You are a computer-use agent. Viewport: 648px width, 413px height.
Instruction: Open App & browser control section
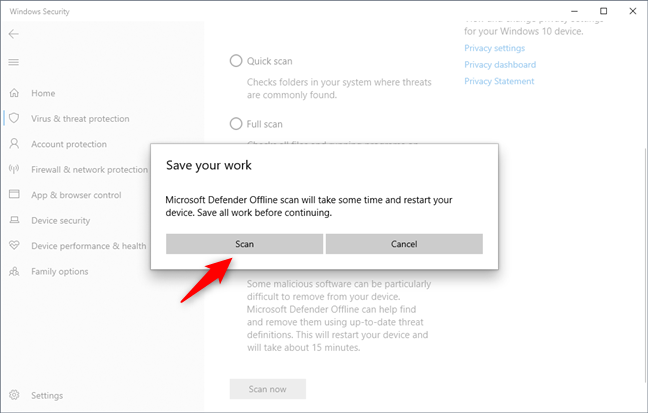click(76, 195)
